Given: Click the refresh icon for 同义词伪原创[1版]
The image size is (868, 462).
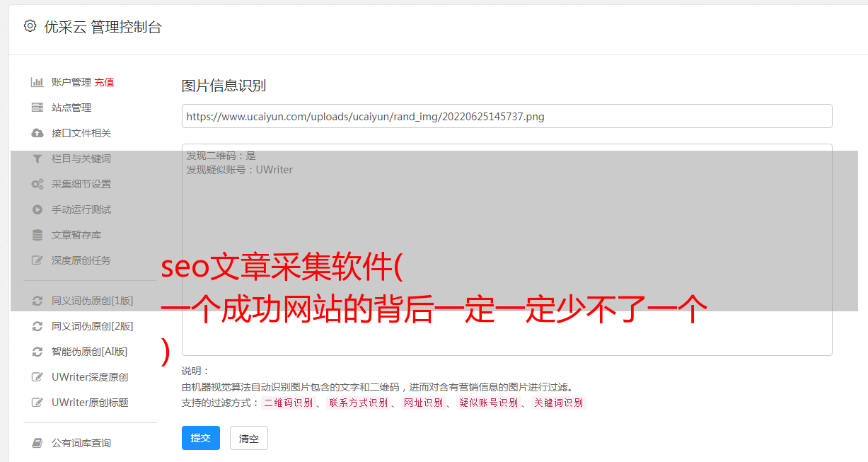Looking at the screenshot, I should click(x=37, y=301).
